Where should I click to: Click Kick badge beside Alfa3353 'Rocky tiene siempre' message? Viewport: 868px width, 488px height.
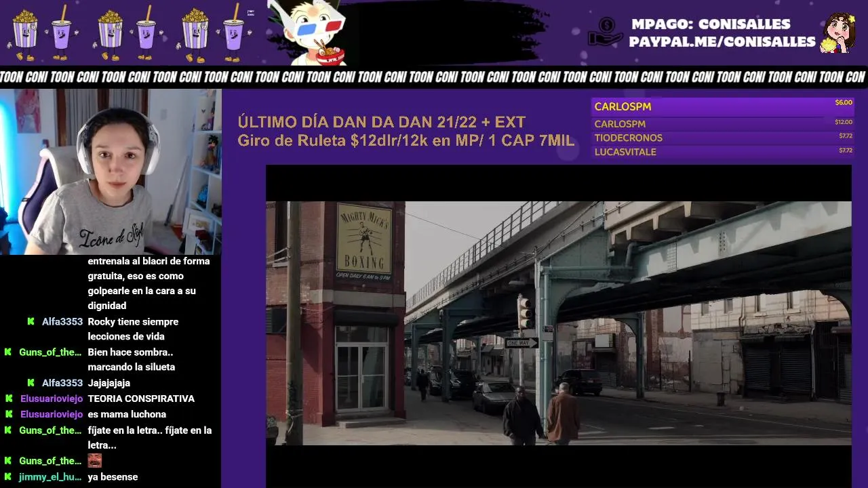(x=31, y=322)
